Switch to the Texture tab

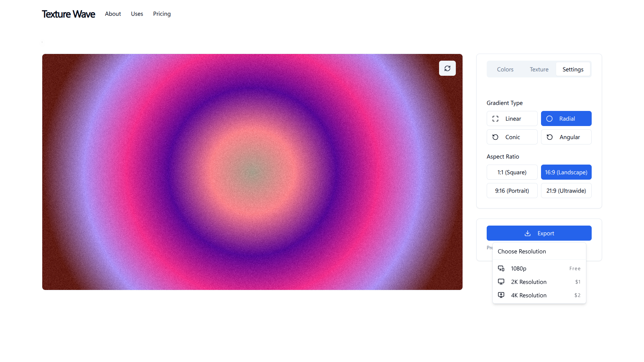click(x=539, y=69)
